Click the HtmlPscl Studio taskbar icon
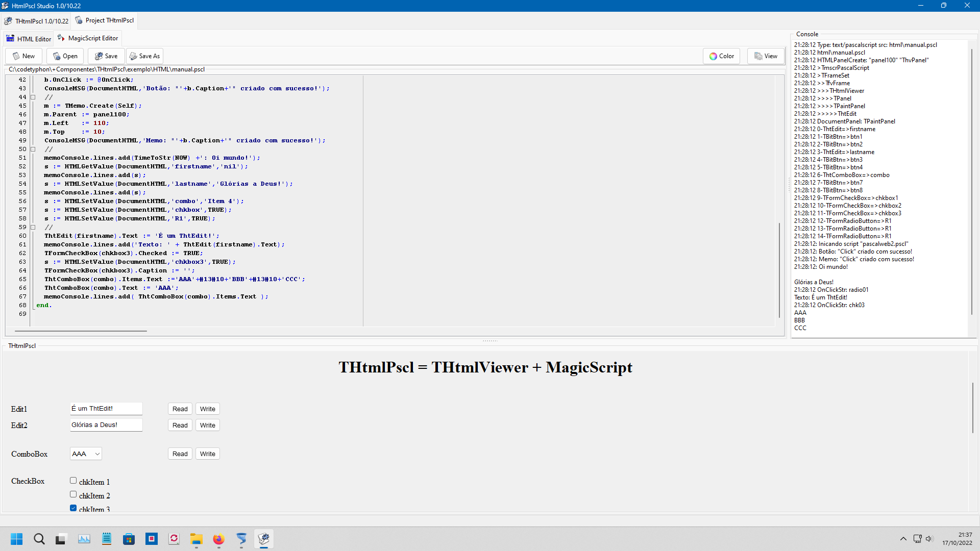 pyautogui.click(x=264, y=539)
